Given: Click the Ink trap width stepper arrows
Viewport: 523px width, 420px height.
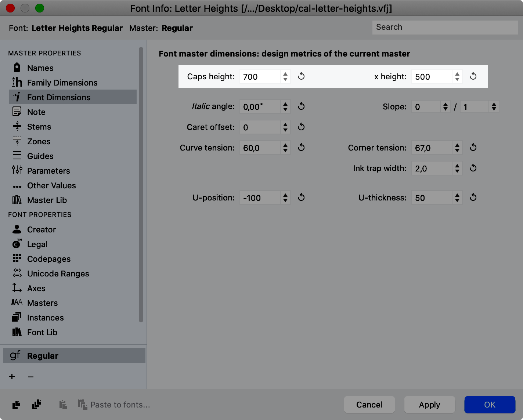Looking at the screenshot, I should [457, 169].
